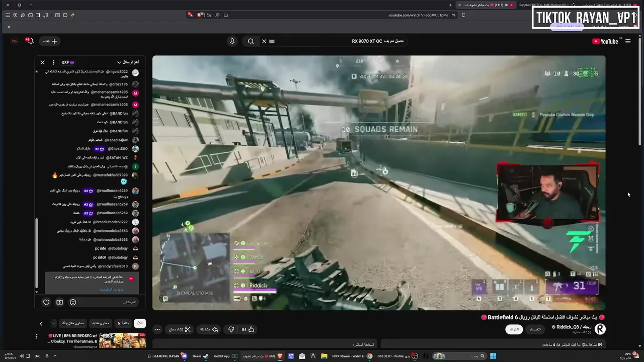Screen dimensions: 644x362
Task: Open the browser main menu icon
Action: 7,15
